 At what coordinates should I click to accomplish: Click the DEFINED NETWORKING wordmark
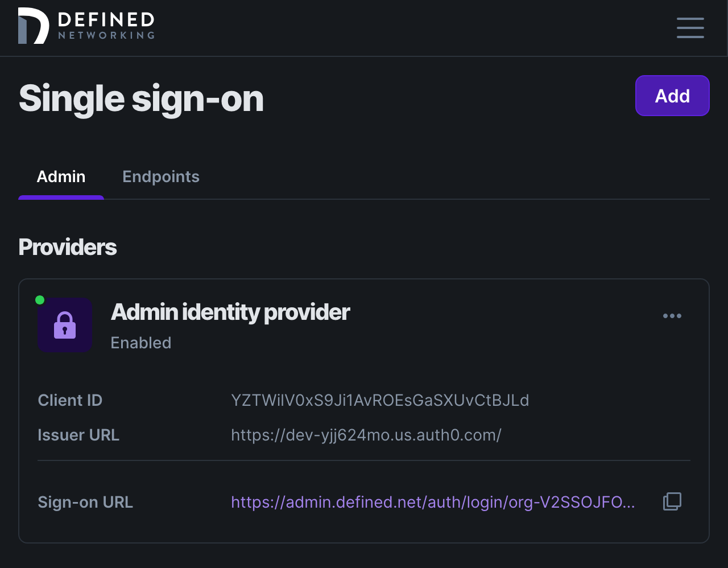pyautogui.click(x=105, y=25)
